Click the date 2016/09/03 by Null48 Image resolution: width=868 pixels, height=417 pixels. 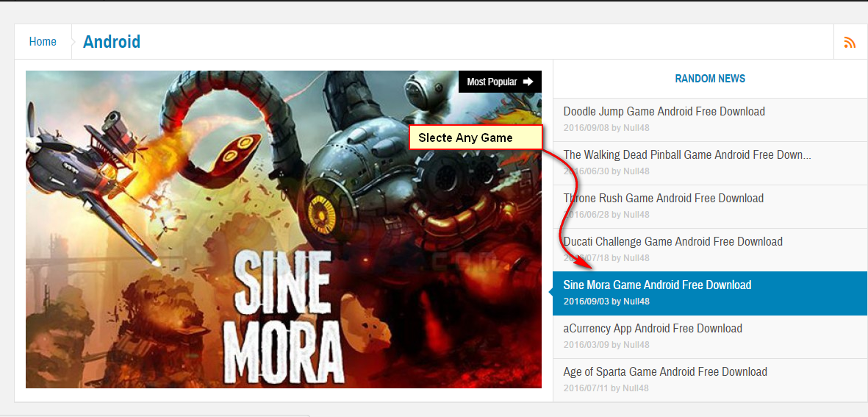(x=606, y=302)
